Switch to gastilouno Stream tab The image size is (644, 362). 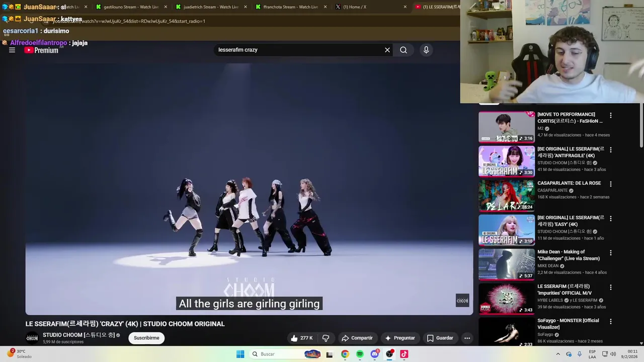click(x=131, y=7)
